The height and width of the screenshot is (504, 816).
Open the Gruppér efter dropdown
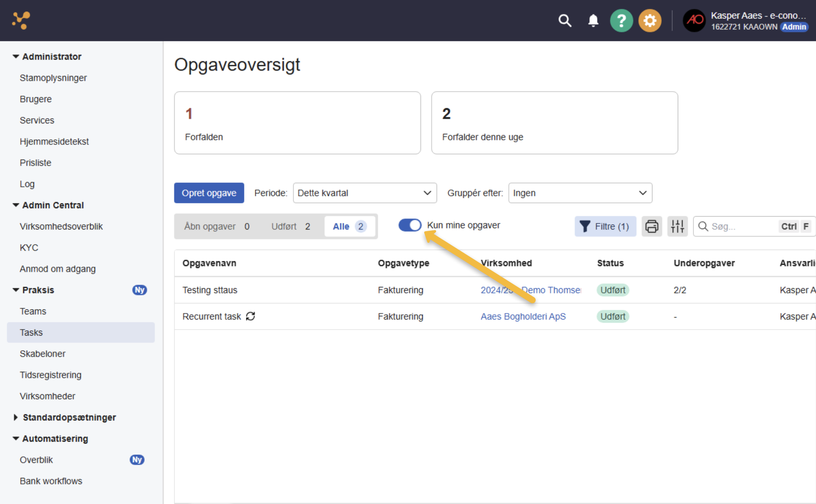pyautogui.click(x=580, y=193)
